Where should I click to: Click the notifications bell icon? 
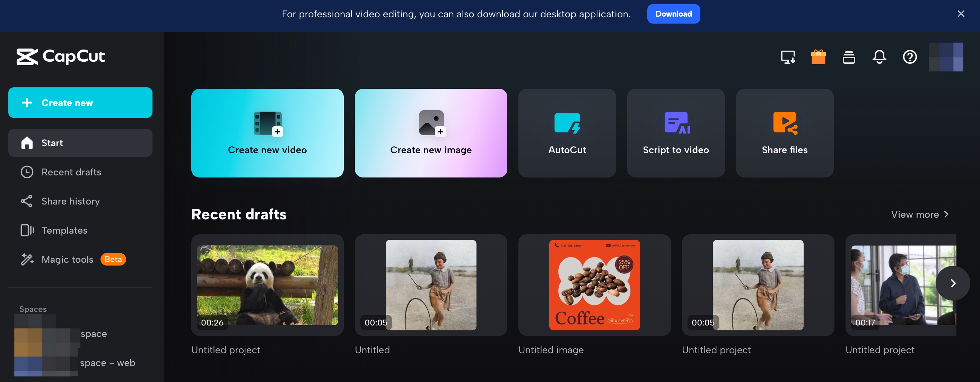[880, 56]
